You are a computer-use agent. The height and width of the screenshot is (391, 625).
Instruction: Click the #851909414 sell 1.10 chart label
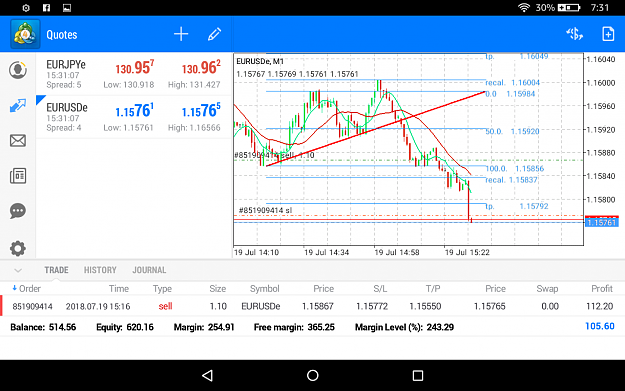[274, 155]
